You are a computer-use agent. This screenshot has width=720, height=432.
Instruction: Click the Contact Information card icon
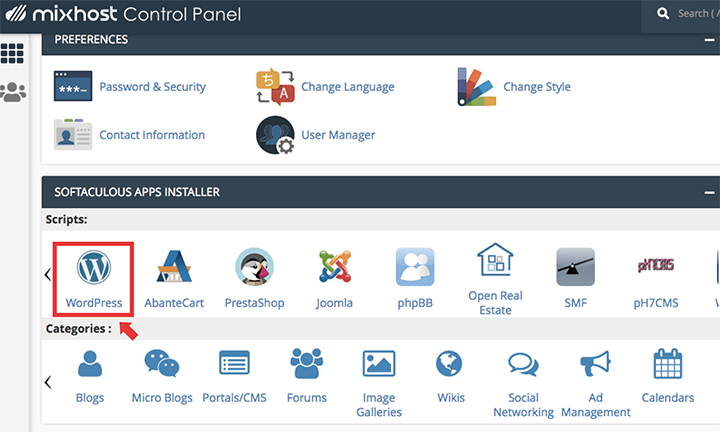click(73, 134)
